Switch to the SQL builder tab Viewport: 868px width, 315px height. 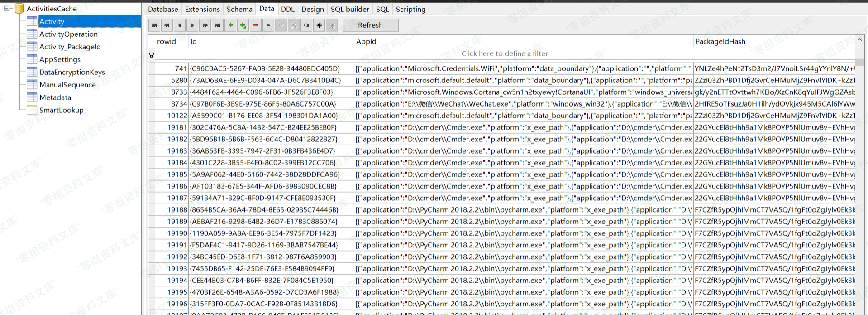pyautogui.click(x=350, y=9)
